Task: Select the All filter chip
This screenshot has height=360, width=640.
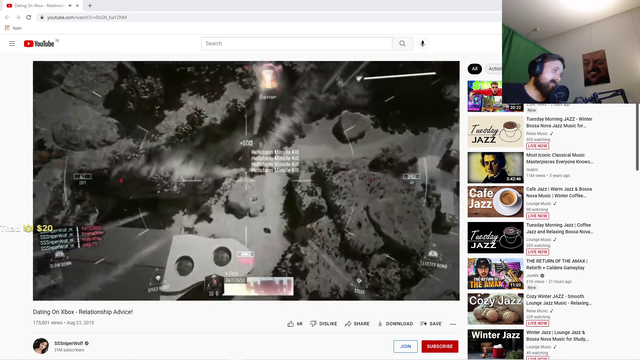Action: (x=474, y=69)
